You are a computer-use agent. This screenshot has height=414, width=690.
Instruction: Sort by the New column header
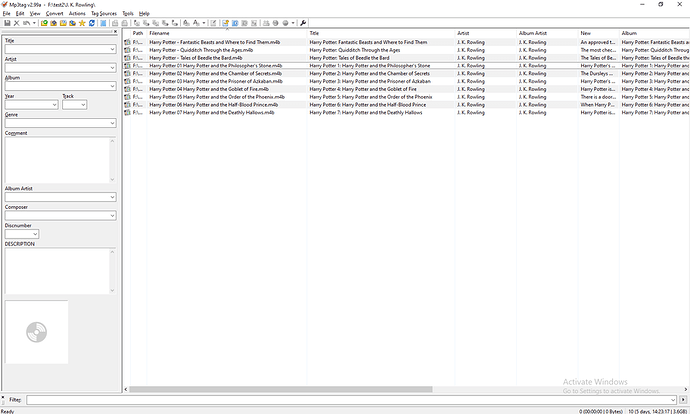pyautogui.click(x=598, y=33)
